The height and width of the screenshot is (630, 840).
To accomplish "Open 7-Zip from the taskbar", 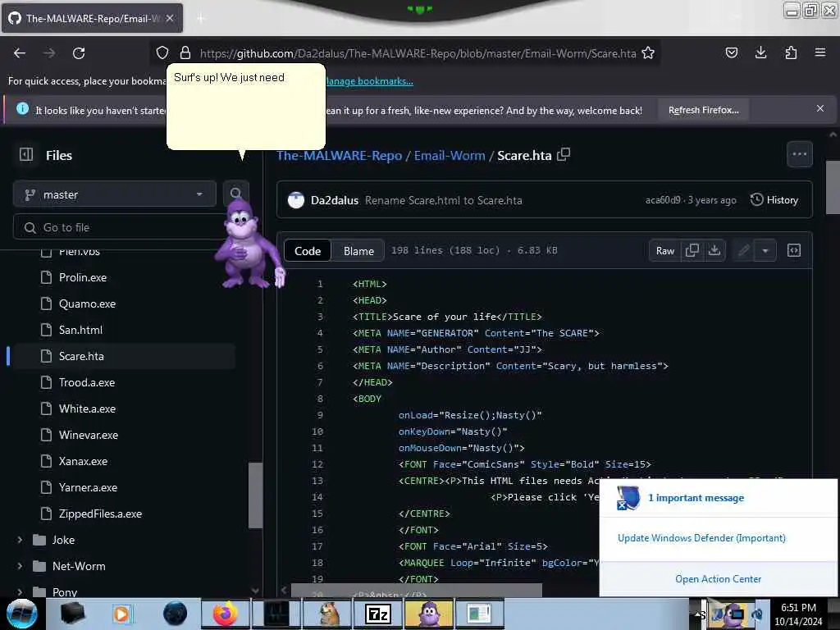I will coord(377,614).
